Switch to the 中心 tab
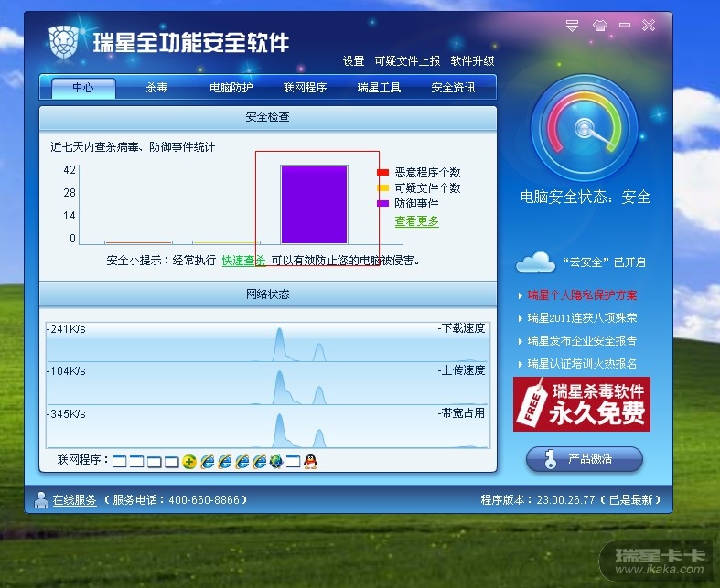 [x=83, y=87]
